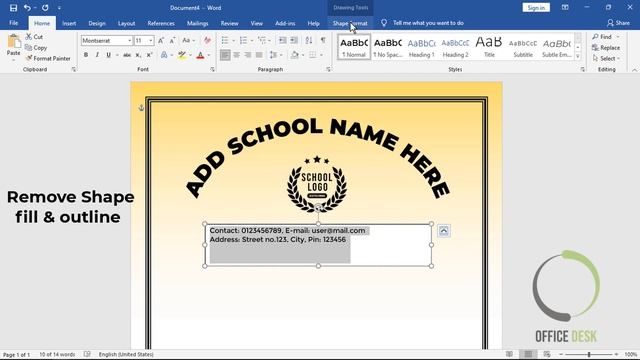640x360 pixels.
Task: Switch to Print Layout view
Action: (x=528, y=354)
